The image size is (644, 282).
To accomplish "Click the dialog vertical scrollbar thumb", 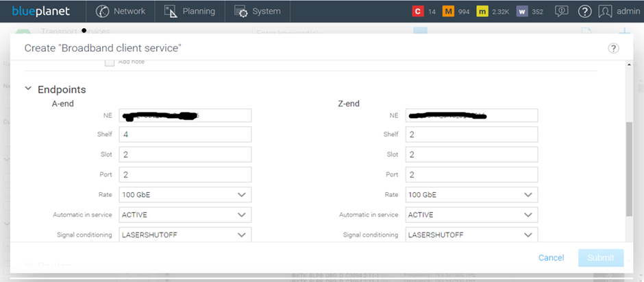I will 630,168.
